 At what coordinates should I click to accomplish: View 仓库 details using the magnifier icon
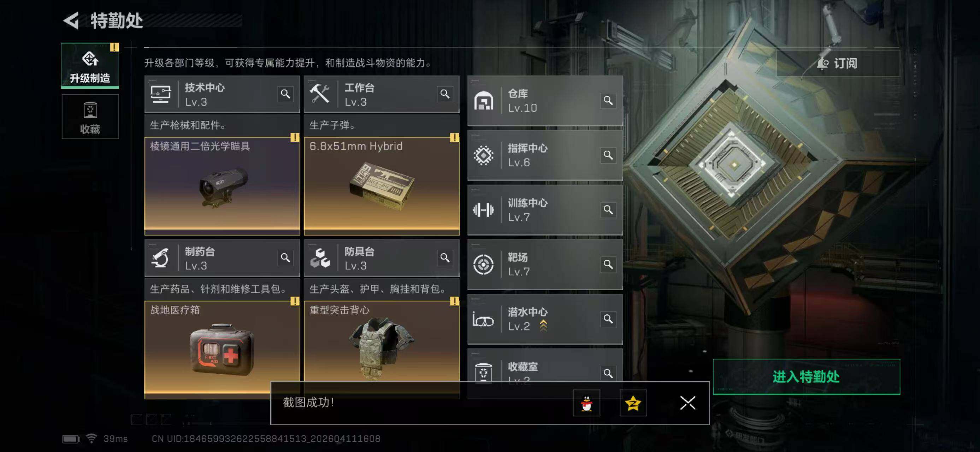608,100
